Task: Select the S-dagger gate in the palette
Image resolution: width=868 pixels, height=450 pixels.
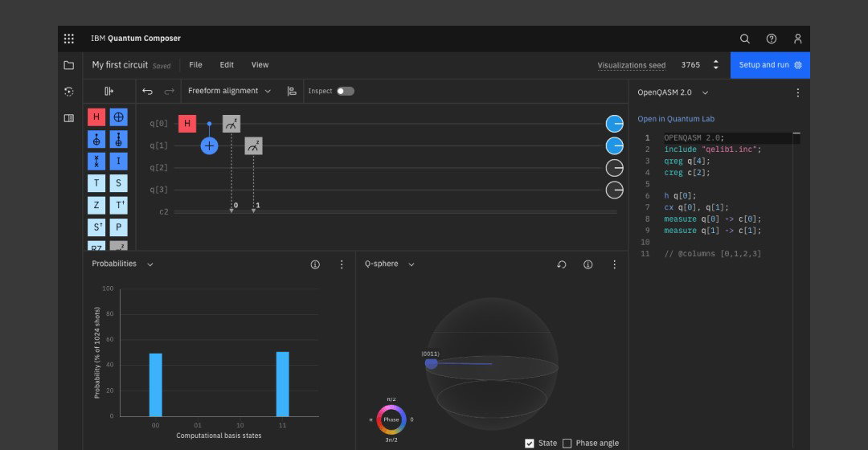Action: pos(96,227)
